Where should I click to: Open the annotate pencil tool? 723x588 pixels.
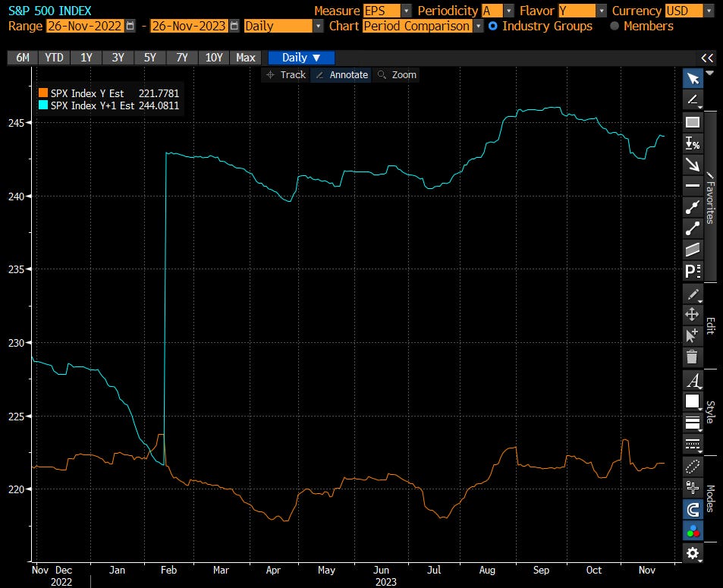coord(693,99)
